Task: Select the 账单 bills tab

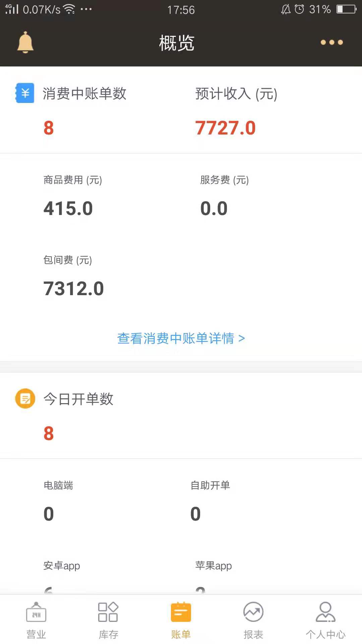Action: 181,620
